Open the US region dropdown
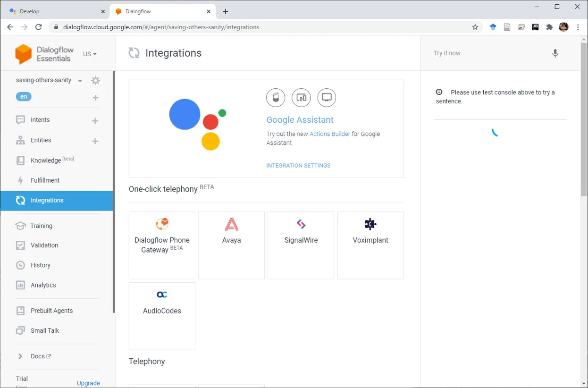 pyautogui.click(x=90, y=54)
